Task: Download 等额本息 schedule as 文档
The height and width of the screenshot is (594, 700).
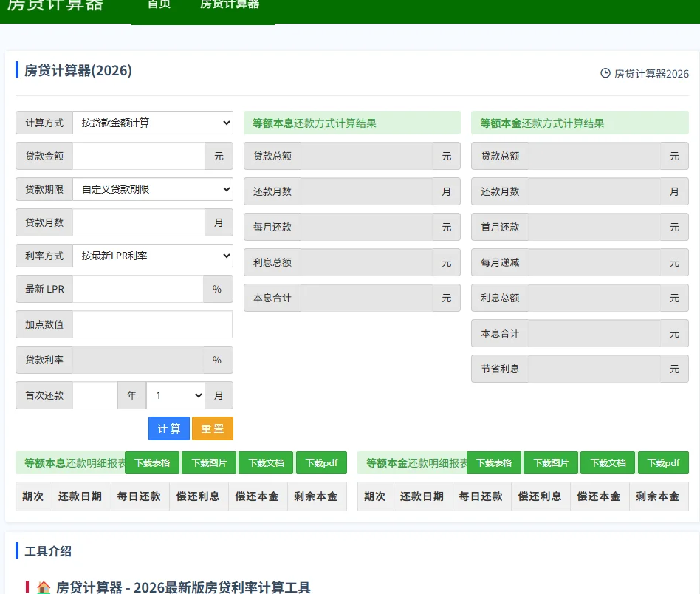Action: point(265,462)
